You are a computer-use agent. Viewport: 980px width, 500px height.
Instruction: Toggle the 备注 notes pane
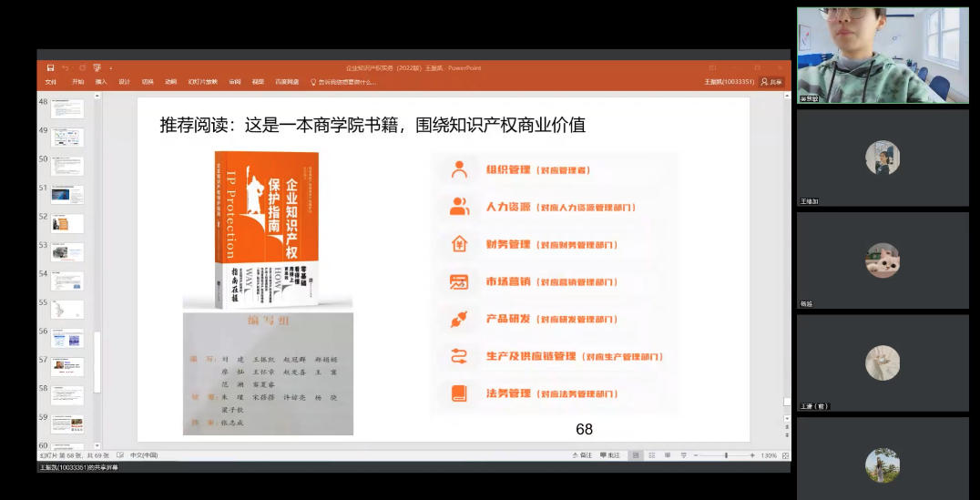(581, 455)
